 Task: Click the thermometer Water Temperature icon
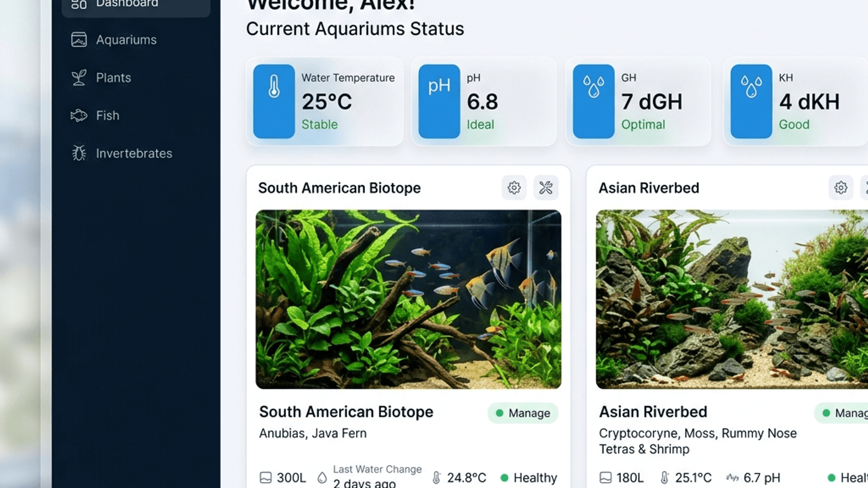[274, 101]
